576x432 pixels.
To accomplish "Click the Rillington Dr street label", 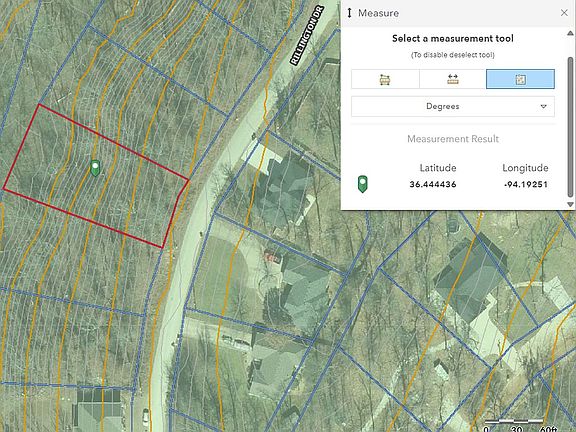I will point(307,35).
